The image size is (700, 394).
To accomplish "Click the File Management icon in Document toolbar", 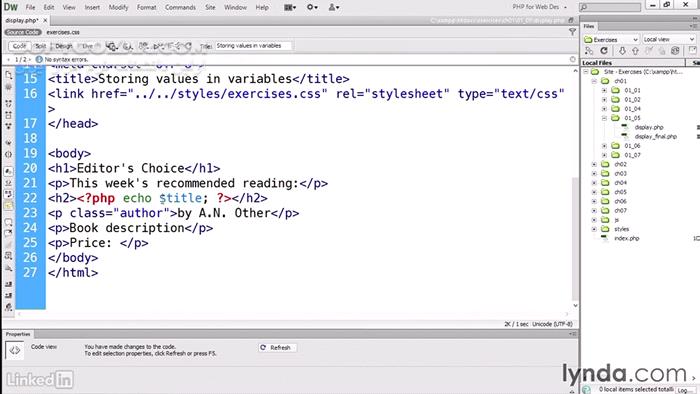I will point(143,46).
